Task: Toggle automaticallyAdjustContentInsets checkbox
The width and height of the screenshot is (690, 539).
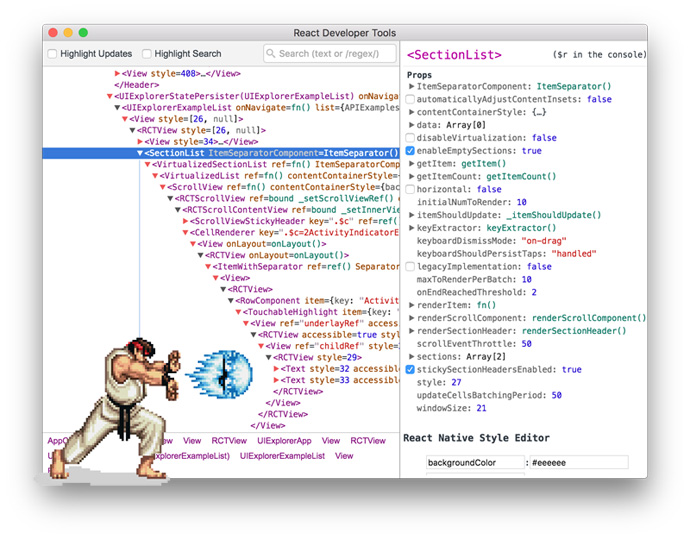Action: (x=410, y=99)
